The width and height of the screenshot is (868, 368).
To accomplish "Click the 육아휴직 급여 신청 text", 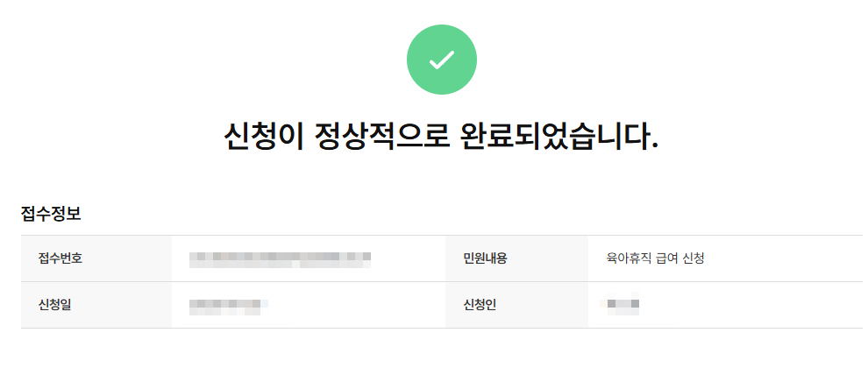I will (x=656, y=258).
